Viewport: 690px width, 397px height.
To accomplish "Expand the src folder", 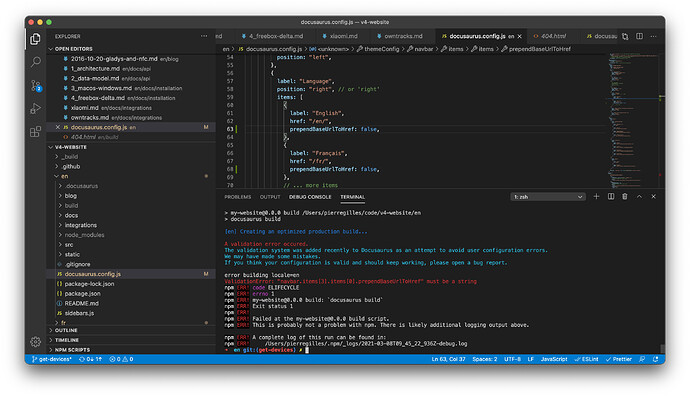I will pos(131,245).
